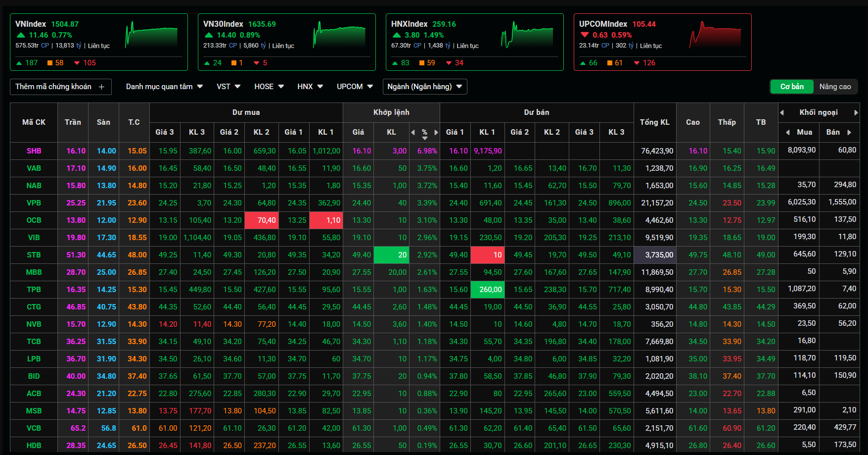Open VN30Index mini chart

point(339,34)
